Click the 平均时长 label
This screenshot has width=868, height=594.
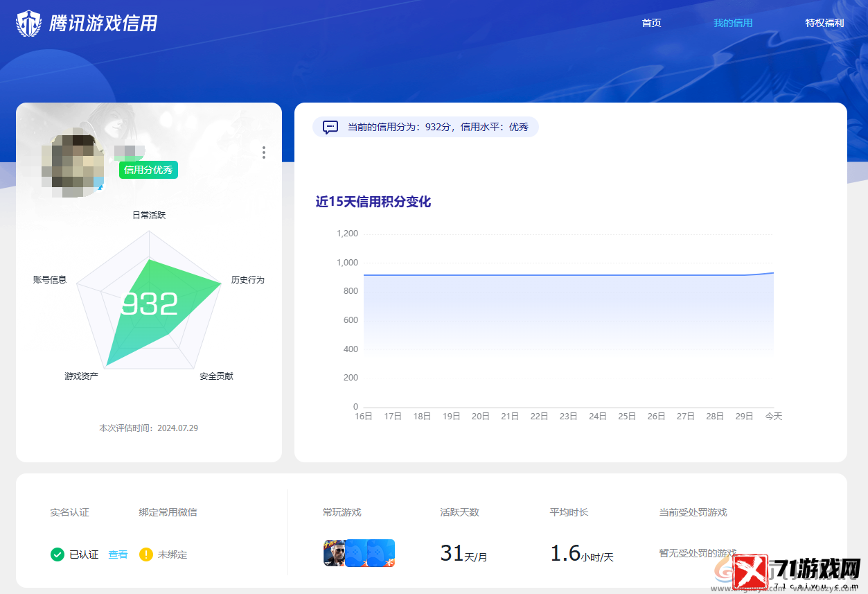pos(569,513)
